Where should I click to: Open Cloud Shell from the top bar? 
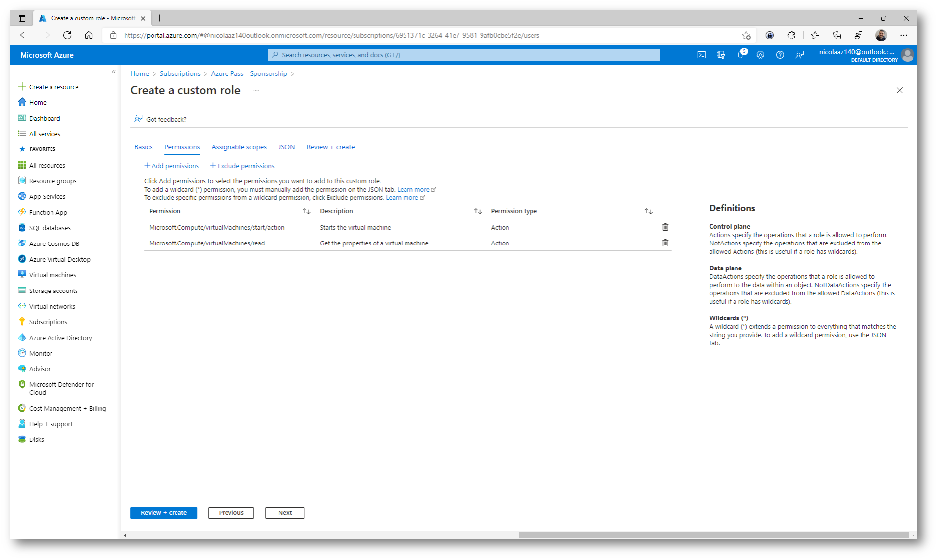click(701, 55)
